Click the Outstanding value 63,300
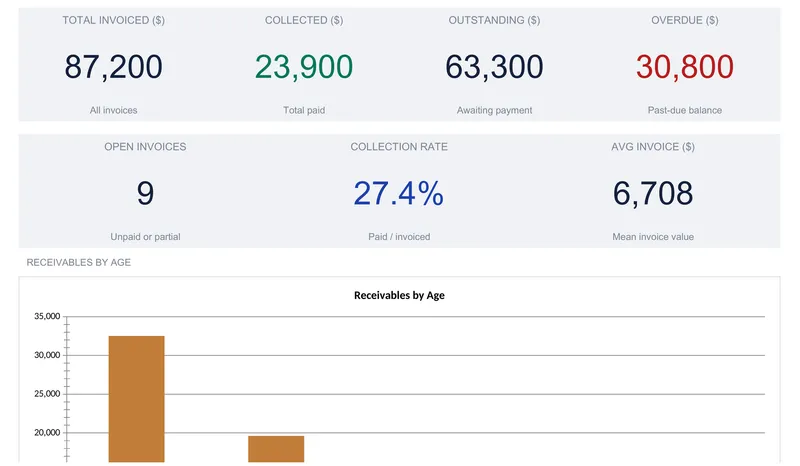The height and width of the screenshot is (466, 800). (x=494, y=67)
